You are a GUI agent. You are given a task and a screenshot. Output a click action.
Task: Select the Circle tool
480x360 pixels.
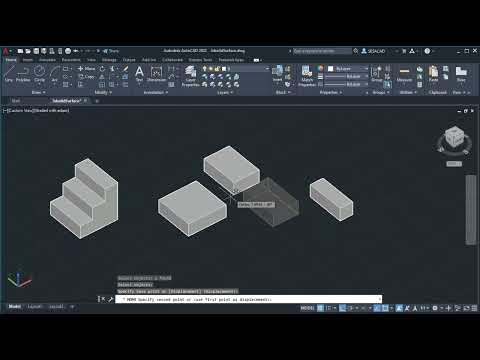pyautogui.click(x=39, y=74)
